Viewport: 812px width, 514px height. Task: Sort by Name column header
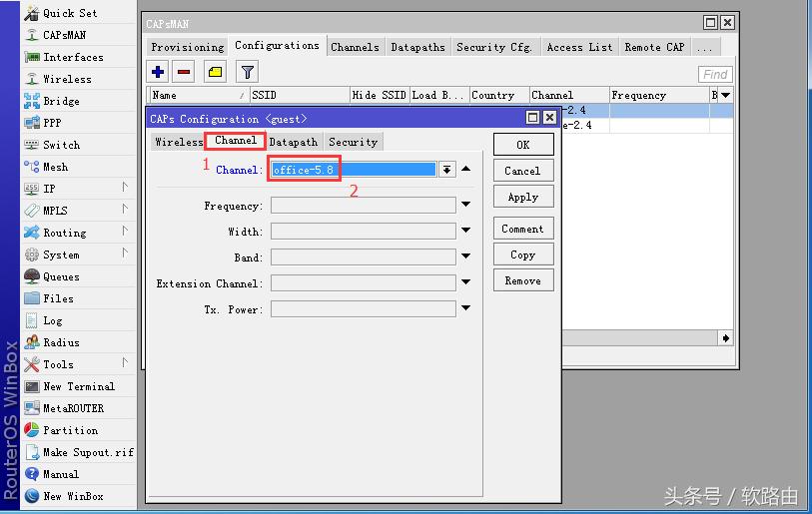(200, 95)
